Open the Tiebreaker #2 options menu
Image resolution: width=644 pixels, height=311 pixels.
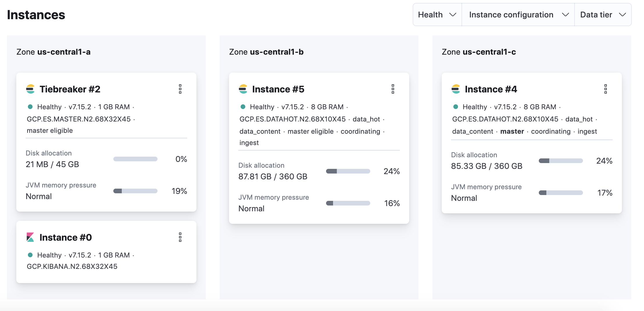pyautogui.click(x=180, y=89)
